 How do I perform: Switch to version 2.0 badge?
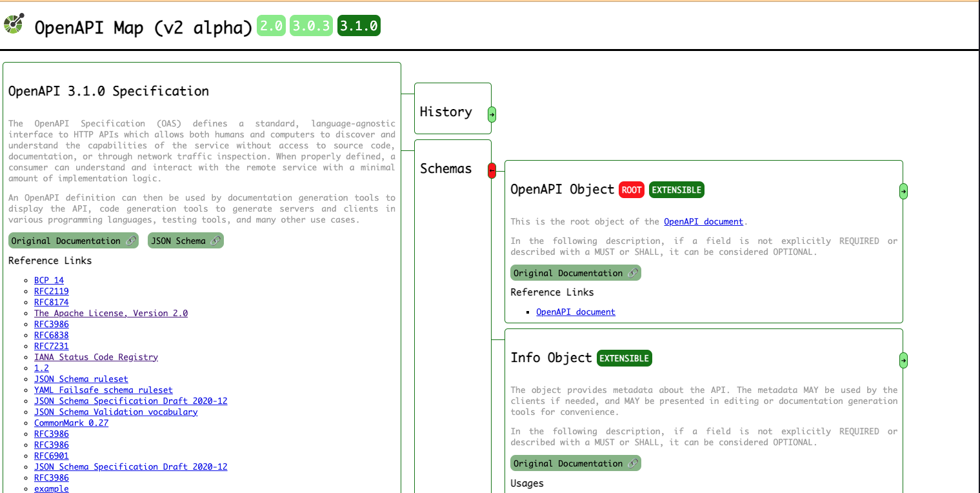271,26
